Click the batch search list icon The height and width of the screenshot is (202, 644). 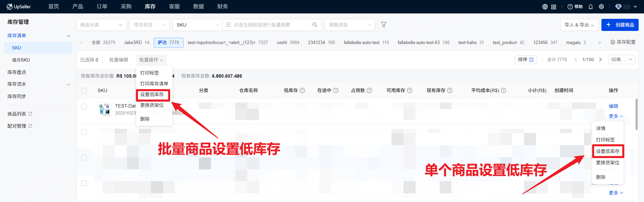(x=228, y=25)
